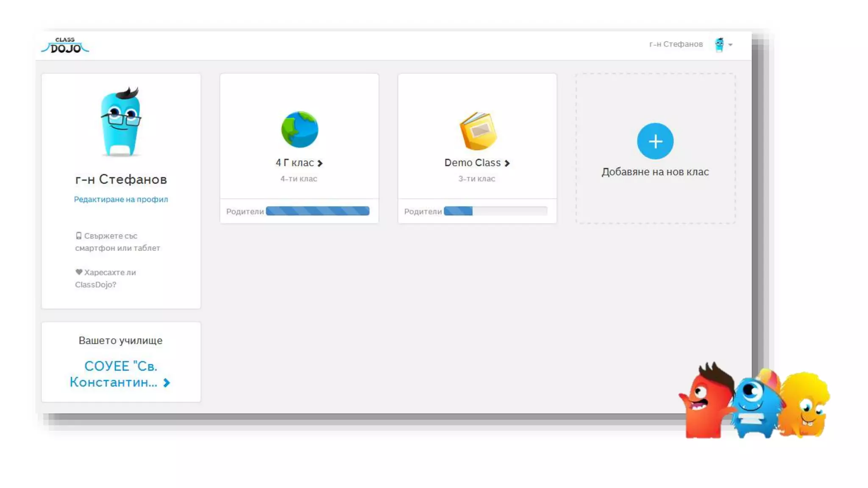Click the heart icon near Харесахте ли
868x488 pixels.
[x=79, y=272]
